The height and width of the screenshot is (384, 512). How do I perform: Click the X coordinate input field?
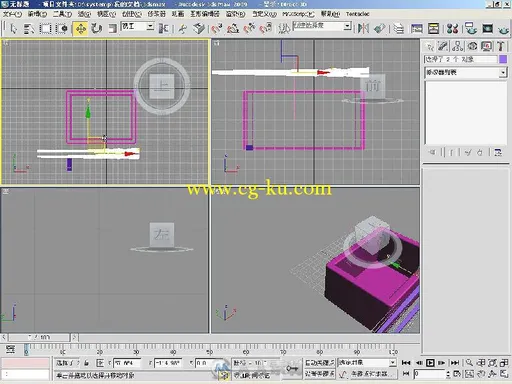point(127,363)
